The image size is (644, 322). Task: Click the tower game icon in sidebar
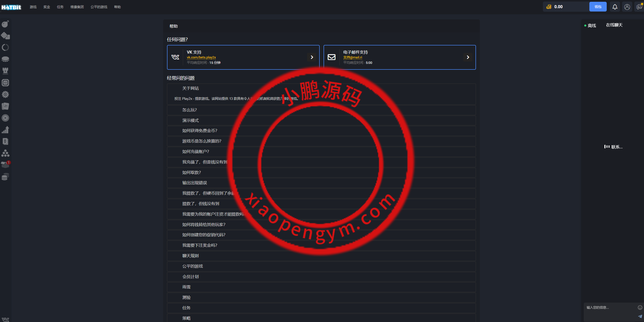(x=6, y=71)
